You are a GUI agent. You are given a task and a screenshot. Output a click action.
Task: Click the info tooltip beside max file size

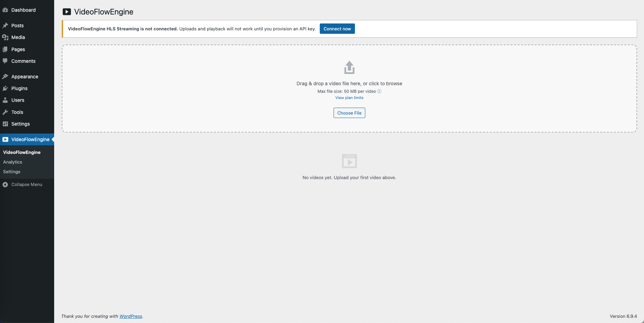[x=379, y=91]
